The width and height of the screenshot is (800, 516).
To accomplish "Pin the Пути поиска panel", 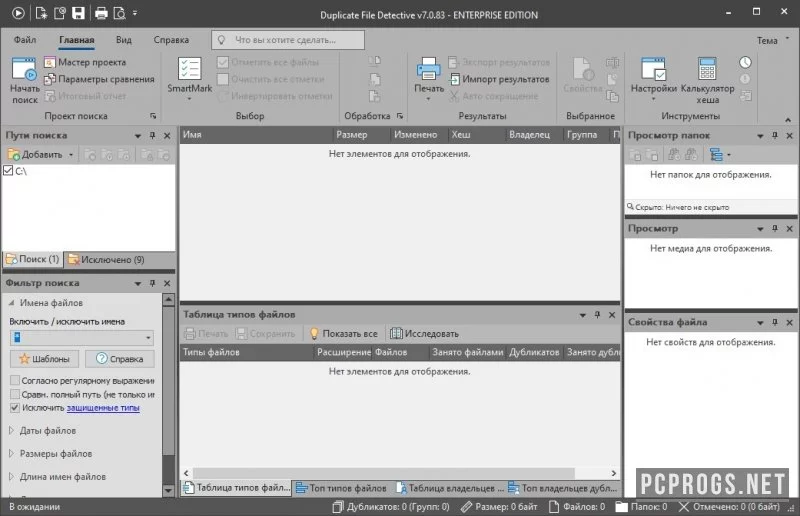I will 152,135.
